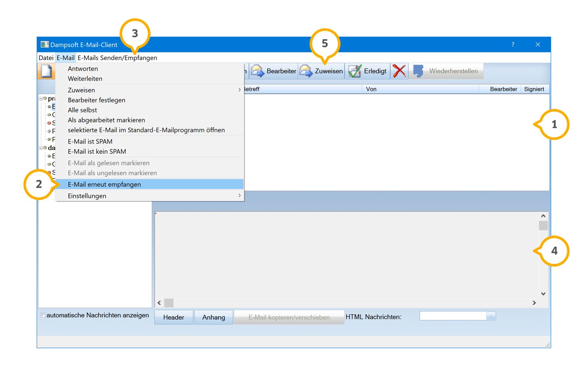Open the Datei menu
Viewport: 588px width, 385px height.
(46, 58)
